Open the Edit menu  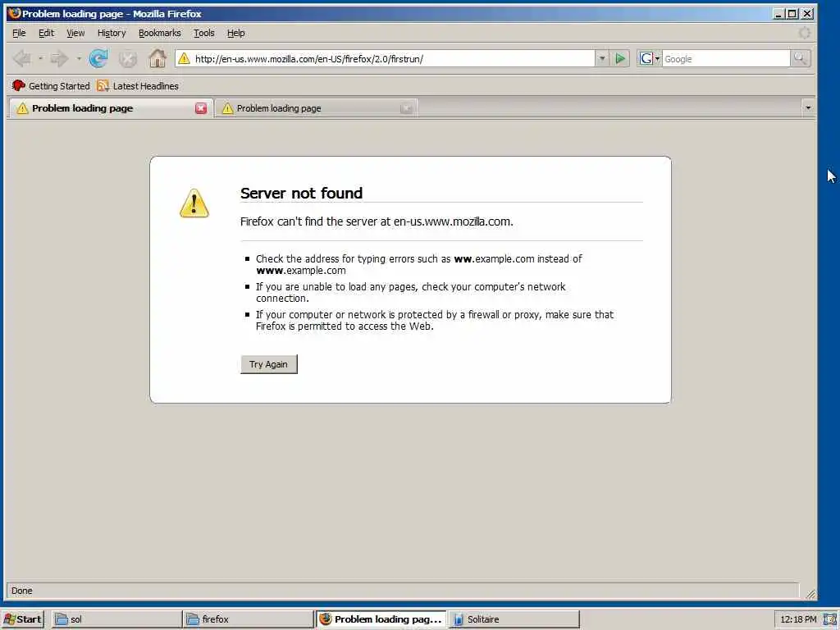coord(46,33)
